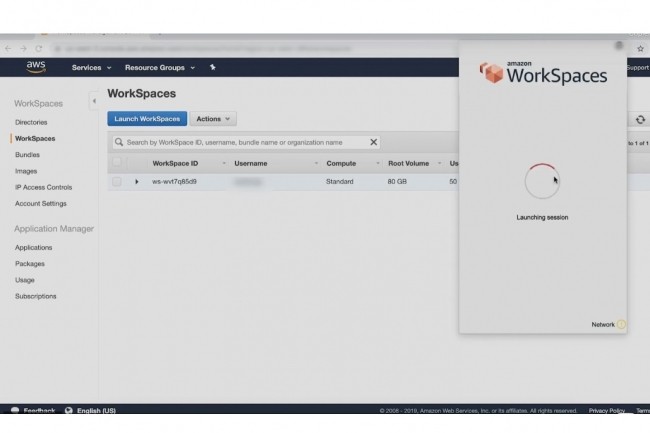Click the ws-wvt7q85d9 WorkSpace ID
The height and width of the screenshot is (433, 650).
click(x=174, y=181)
